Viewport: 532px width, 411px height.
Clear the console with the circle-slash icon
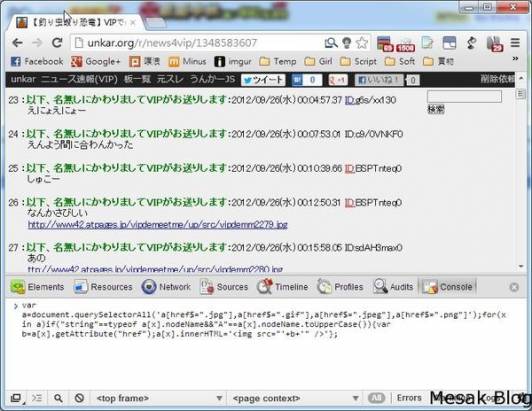click(79, 397)
